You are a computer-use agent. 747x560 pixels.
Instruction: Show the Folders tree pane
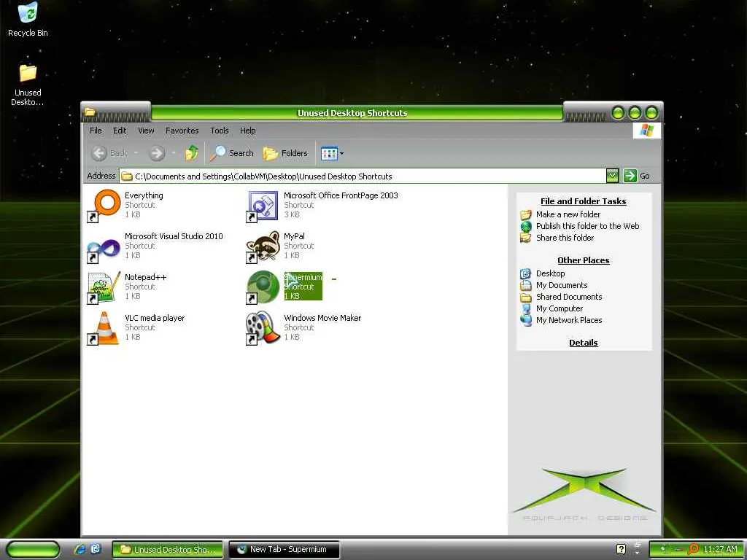tap(285, 153)
